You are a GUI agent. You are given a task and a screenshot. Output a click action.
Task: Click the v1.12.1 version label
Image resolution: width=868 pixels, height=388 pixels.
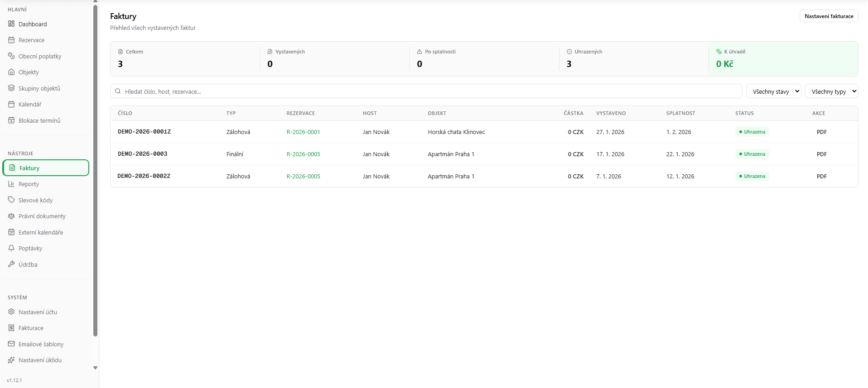point(14,380)
